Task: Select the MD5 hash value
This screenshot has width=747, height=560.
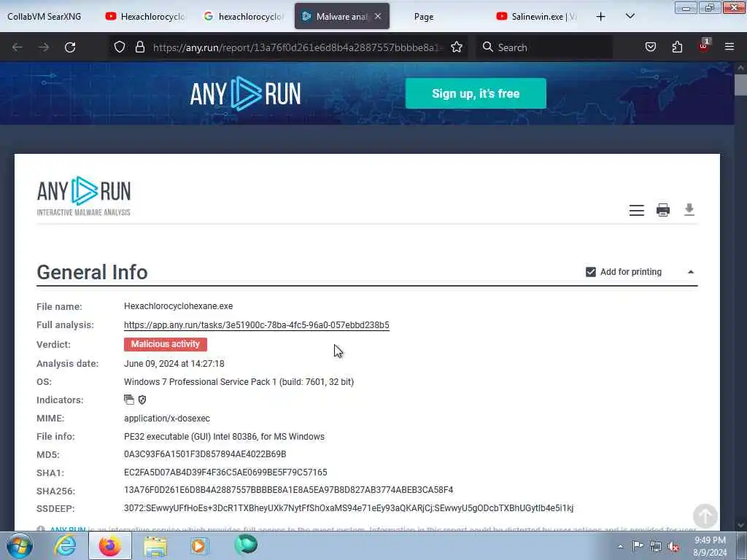Action: [205, 454]
